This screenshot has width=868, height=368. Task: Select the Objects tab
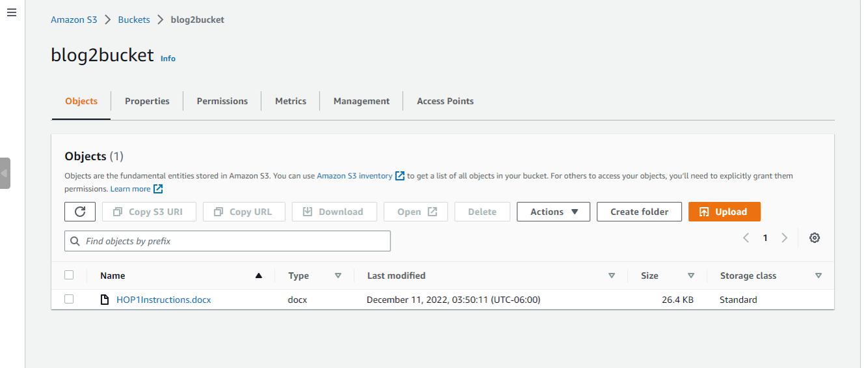[81, 101]
